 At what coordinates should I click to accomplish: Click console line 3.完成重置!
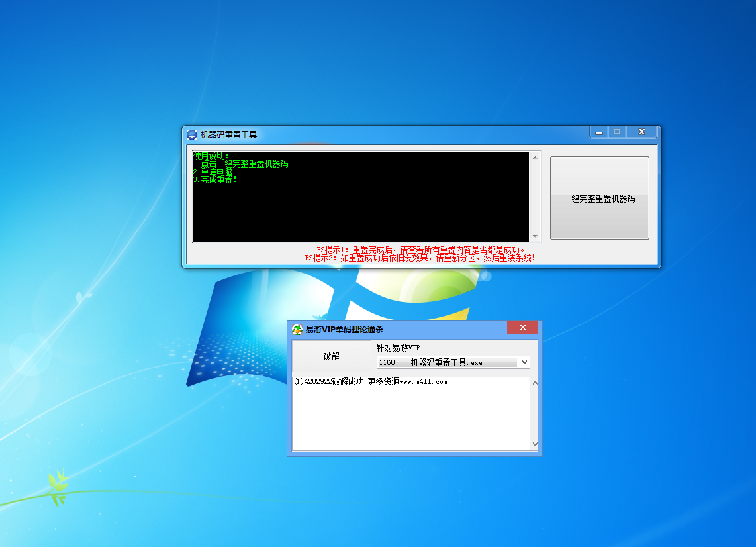click(215, 179)
